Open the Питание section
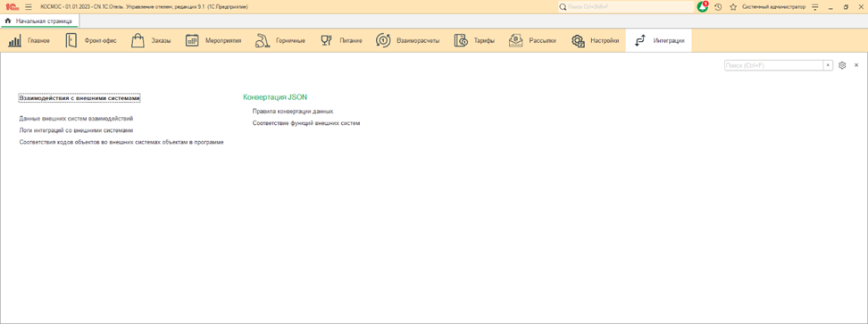This screenshot has height=324, width=868. (x=351, y=41)
